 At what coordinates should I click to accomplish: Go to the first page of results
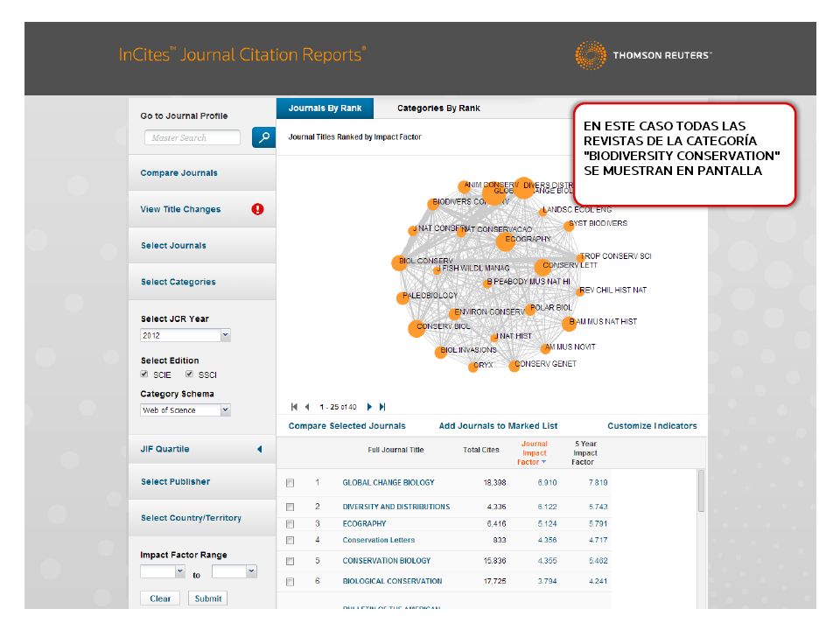pyautogui.click(x=294, y=407)
